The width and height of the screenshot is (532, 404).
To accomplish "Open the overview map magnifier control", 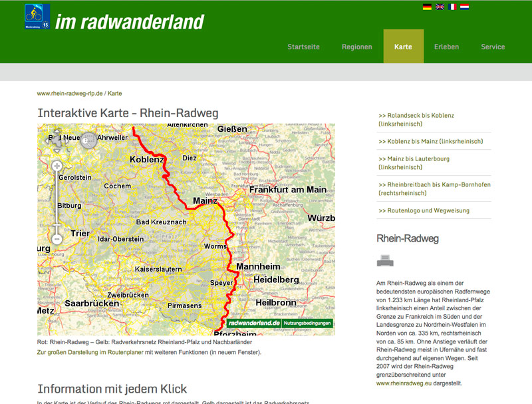I will [x=88, y=141].
